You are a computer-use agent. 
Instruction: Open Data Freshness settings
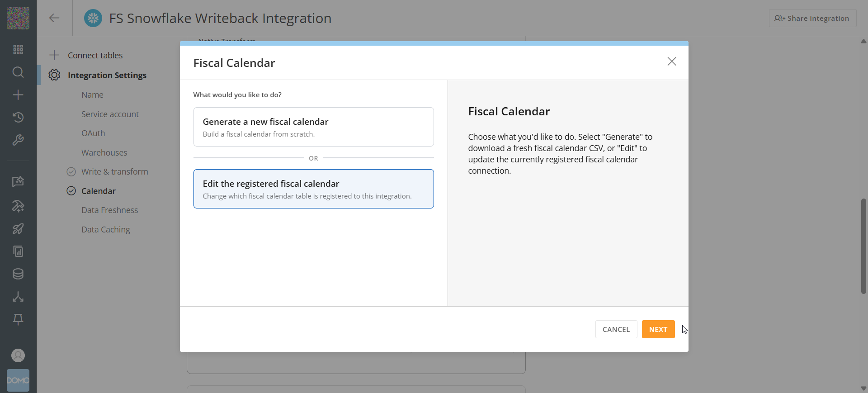[110, 210]
